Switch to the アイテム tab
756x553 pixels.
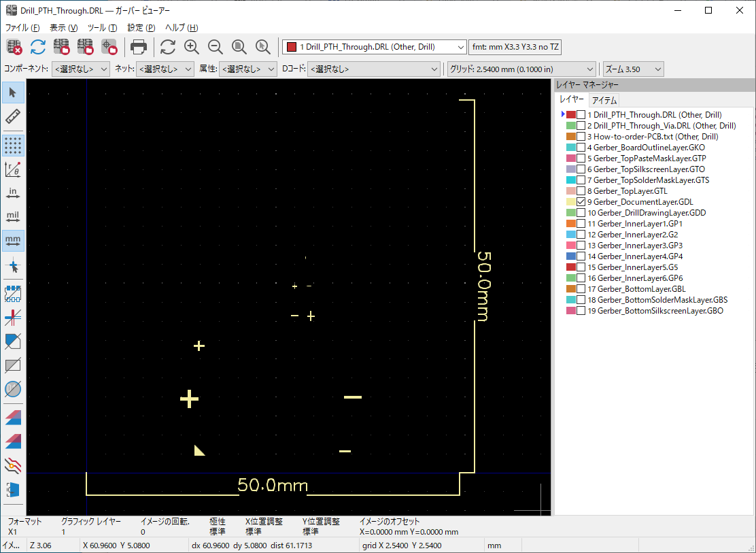tap(604, 100)
